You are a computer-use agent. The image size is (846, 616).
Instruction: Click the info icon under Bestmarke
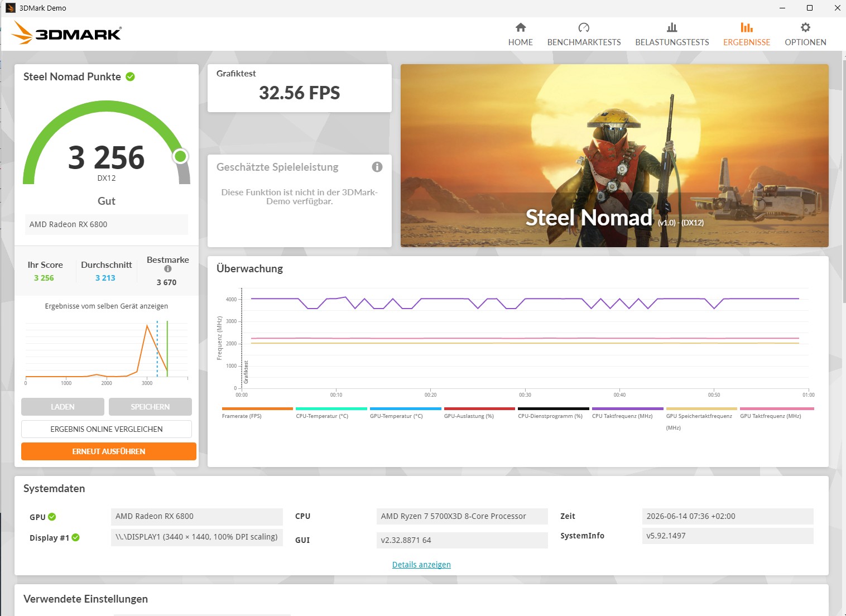(168, 269)
